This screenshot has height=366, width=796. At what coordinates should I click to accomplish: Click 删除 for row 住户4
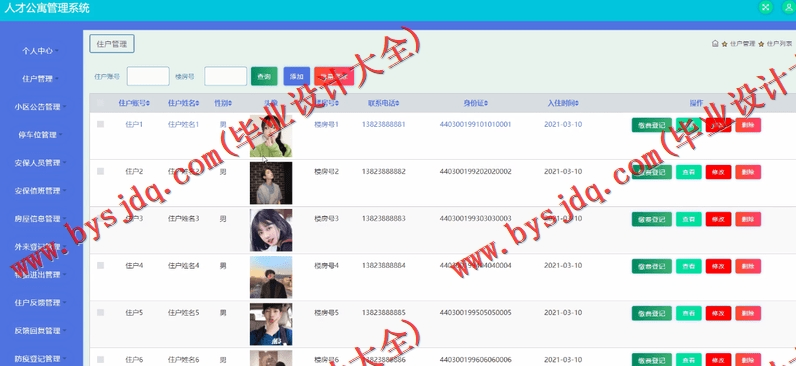[x=748, y=266]
